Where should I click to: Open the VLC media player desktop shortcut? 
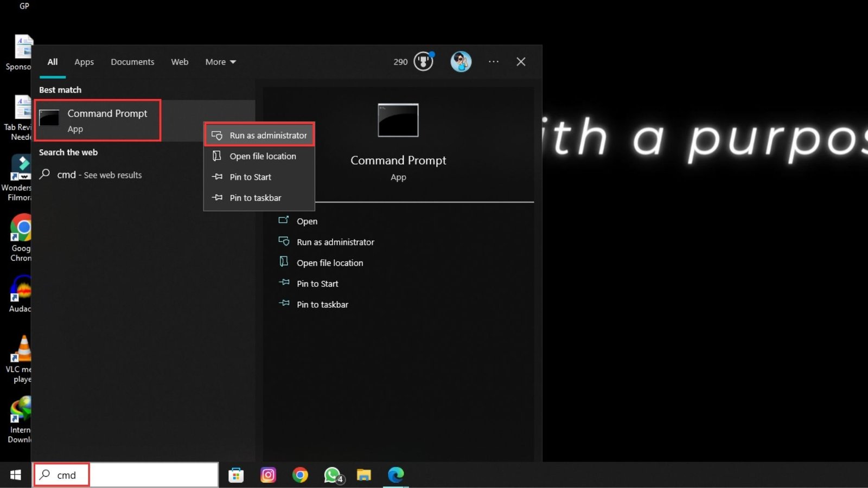(20, 359)
